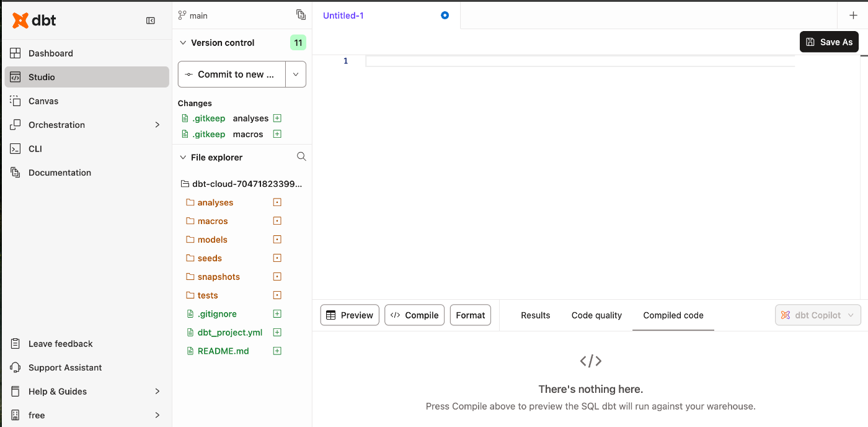
Task: Open the Documentation page
Action: [87, 173]
